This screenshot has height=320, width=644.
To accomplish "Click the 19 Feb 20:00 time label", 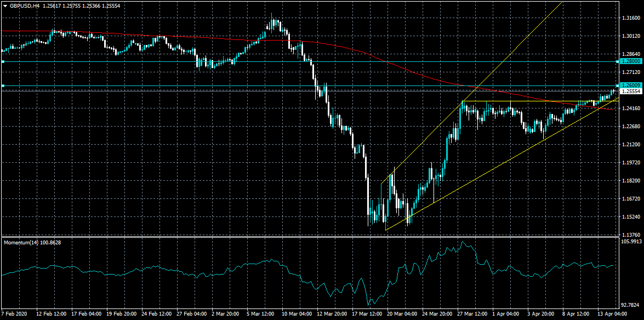I will point(122,314).
